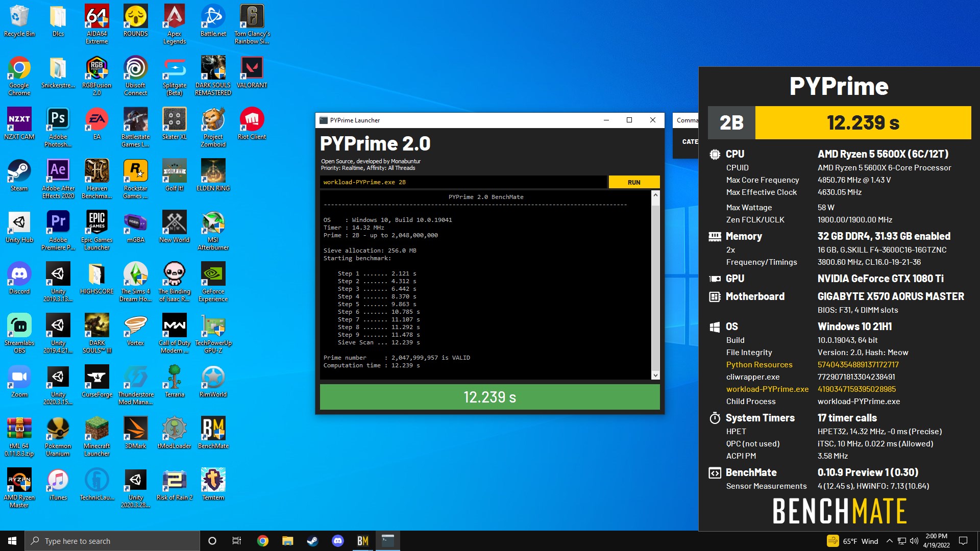Open the notification center icon
980x551 pixels.
click(x=963, y=541)
